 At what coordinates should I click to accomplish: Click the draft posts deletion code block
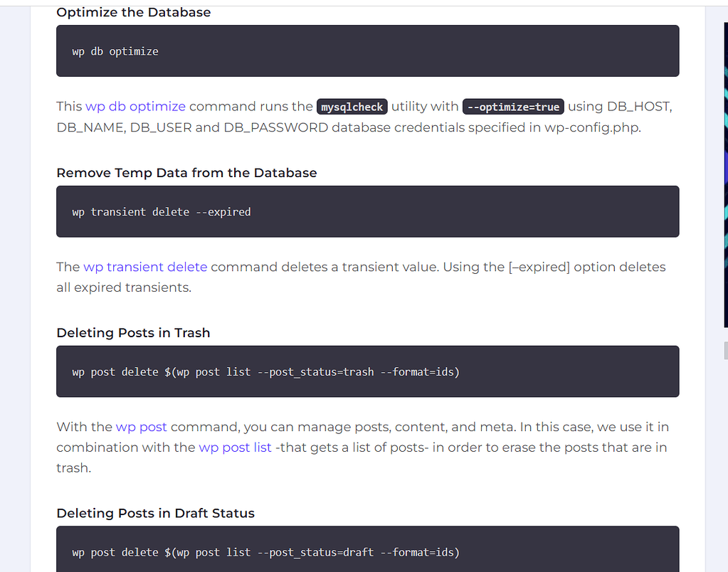click(x=367, y=549)
